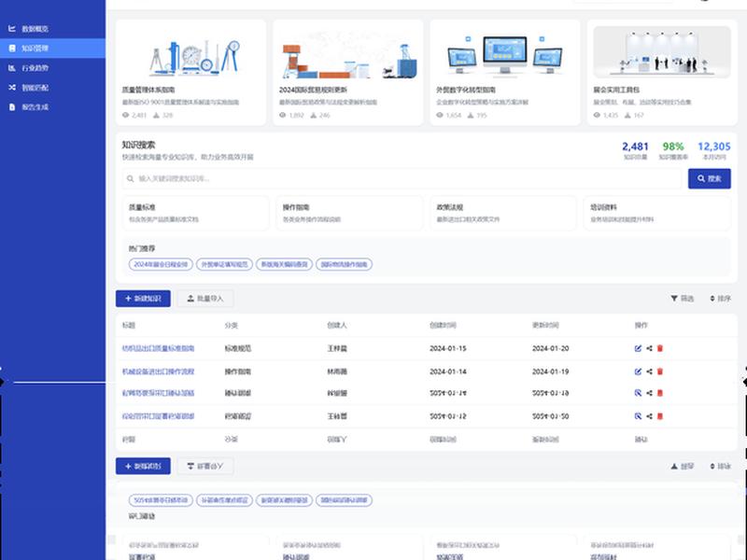The width and height of the screenshot is (747, 560).
Task: Select 知识管理 sidebar item
Action: click(52, 49)
